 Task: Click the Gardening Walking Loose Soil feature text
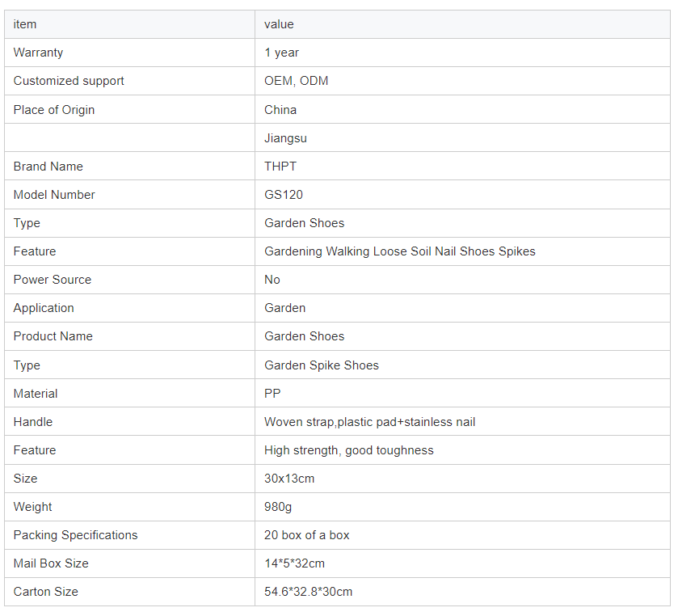coord(399,251)
